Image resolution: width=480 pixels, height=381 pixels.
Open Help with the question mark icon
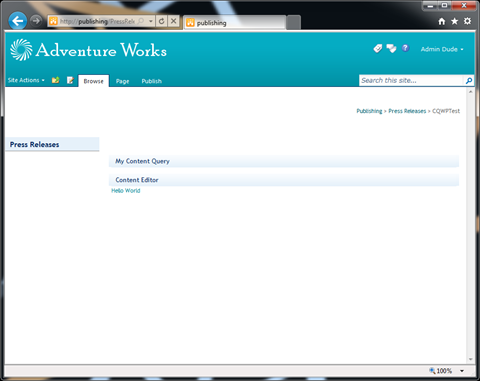coord(405,48)
